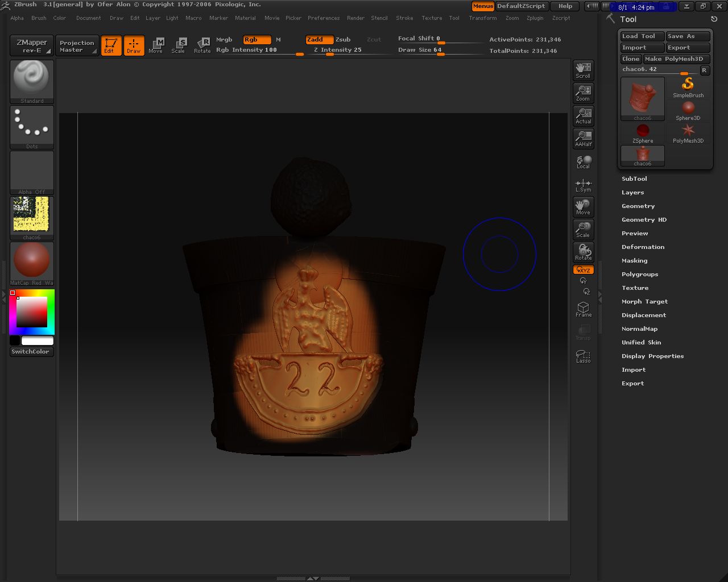Select the Standard sculpting brush
The image size is (728, 582).
coord(31,80)
